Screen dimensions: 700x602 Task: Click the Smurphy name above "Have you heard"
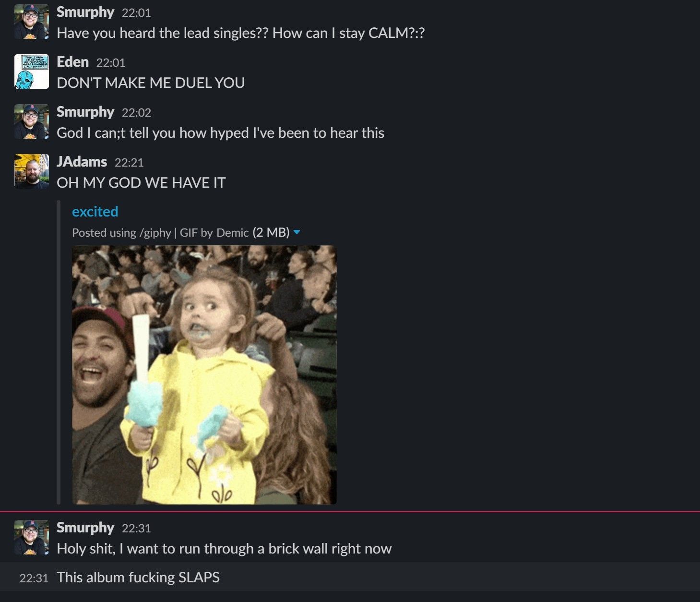(85, 12)
